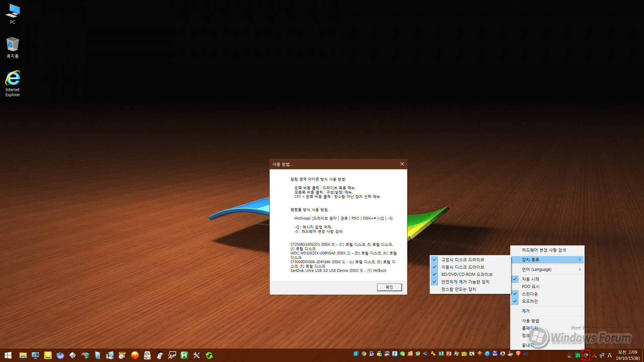Screen dimensions: 644x362
Task: Open the green chat bubble taskbar icon
Action: click(402, 354)
